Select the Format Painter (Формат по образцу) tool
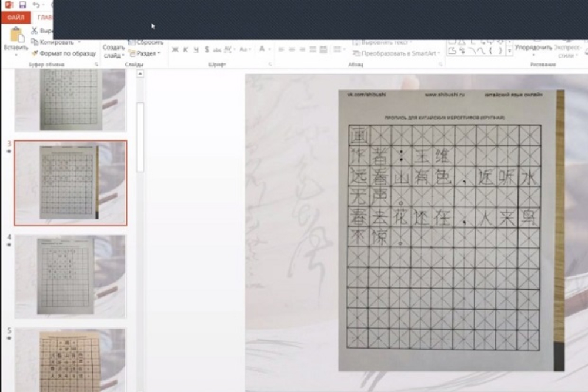Viewport: 588px width, 392px height. click(x=64, y=53)
